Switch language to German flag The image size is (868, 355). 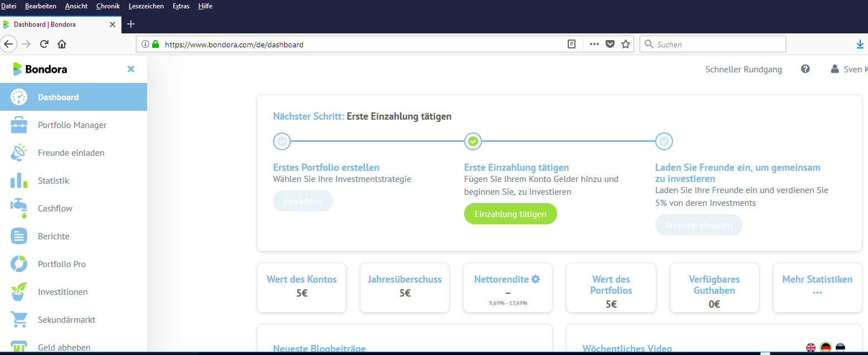(826, 348)
